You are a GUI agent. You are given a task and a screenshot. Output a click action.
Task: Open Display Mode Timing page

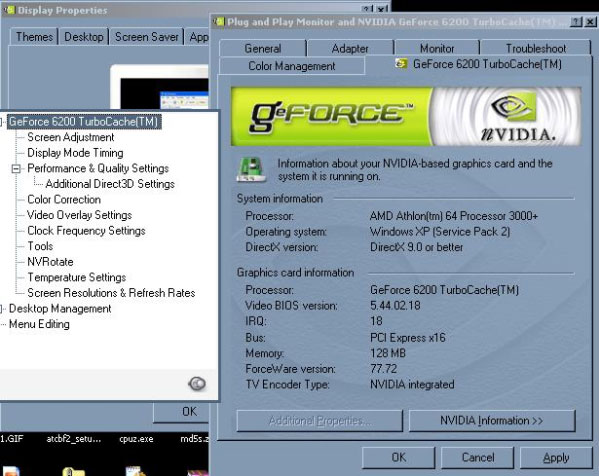(75, 153)
